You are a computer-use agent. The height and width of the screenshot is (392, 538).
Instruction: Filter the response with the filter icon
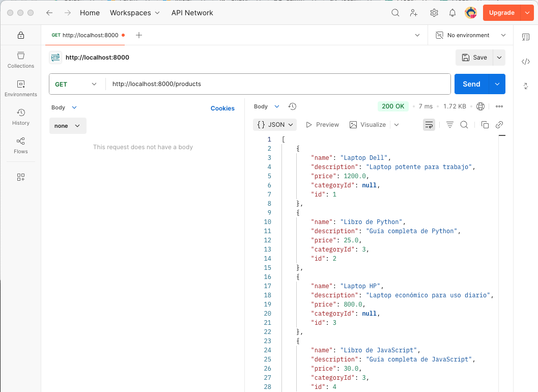click(x=450, y=125)
